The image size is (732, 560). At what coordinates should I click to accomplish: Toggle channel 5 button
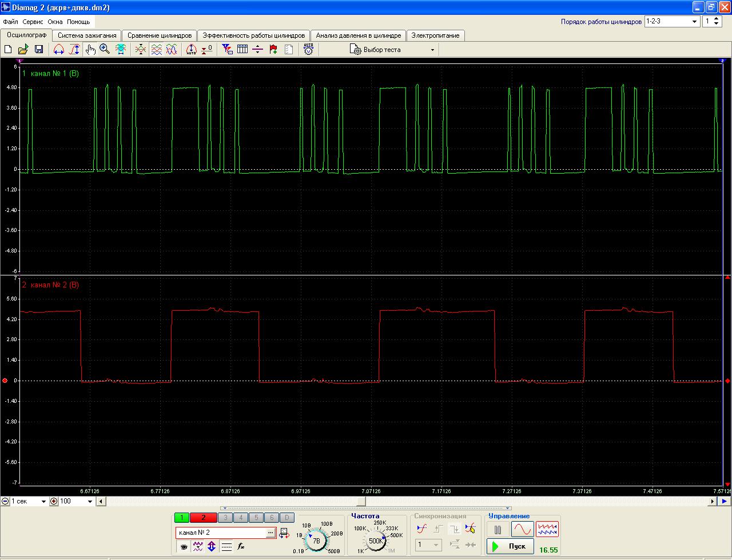tap(256, 518)
